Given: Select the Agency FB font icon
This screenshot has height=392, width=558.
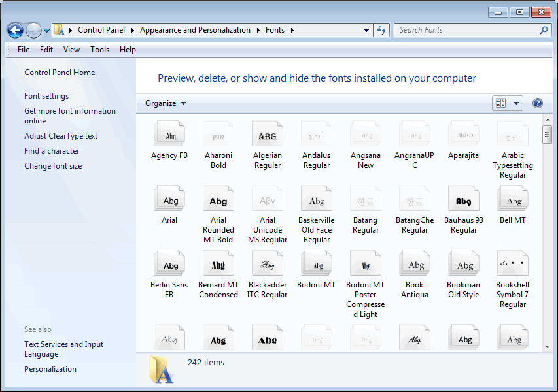Looking at the screenshot, I should (169, 134).
